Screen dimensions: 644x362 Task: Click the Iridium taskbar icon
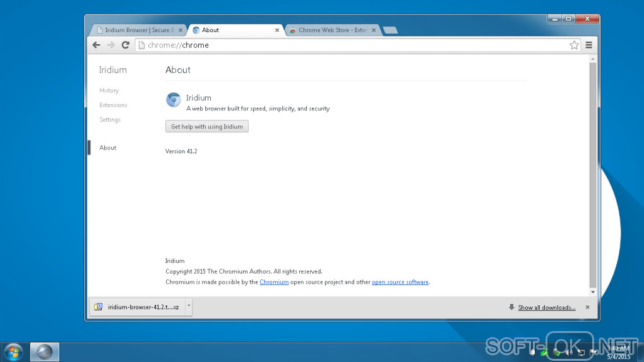click(44, 352)
